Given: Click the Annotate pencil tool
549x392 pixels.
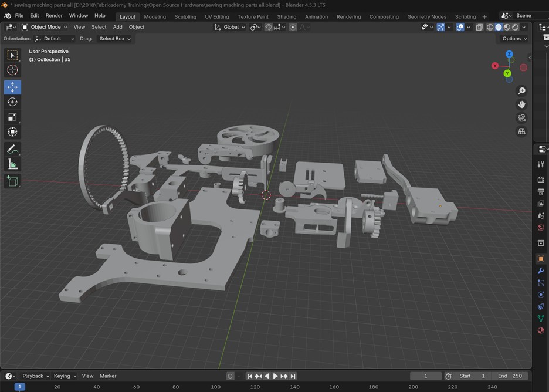Looking at the screenshot, I should coord(12,150).
